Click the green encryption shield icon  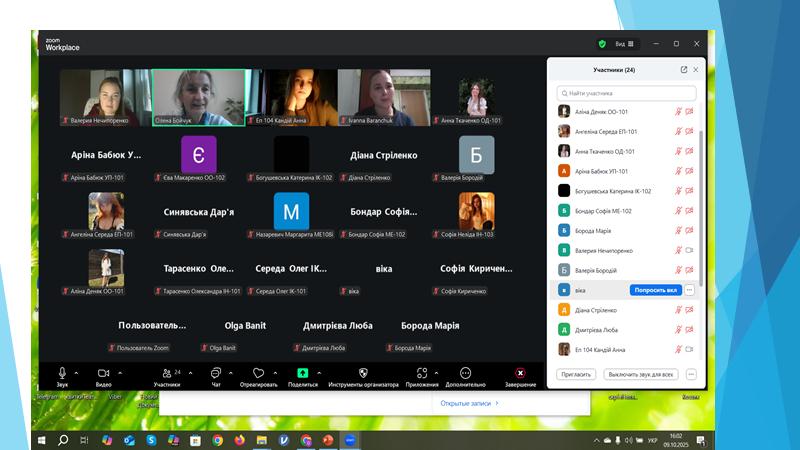(x=602, y=44)
